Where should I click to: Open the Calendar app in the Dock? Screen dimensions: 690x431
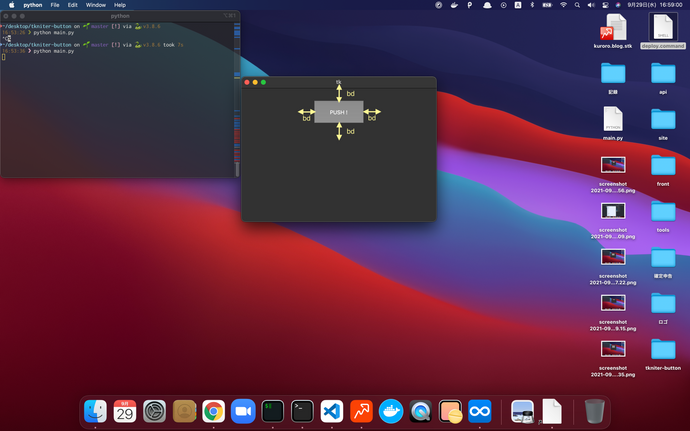pos(125,411)
